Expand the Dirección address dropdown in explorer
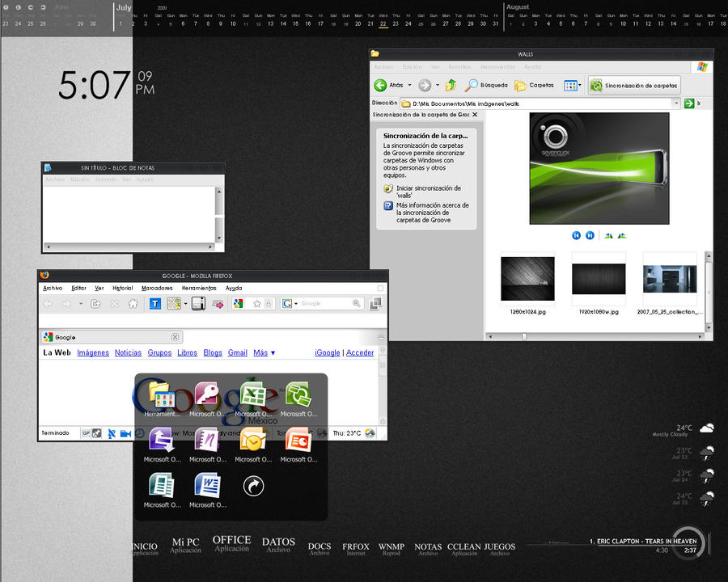728x582 pixels. pos(676,103)
